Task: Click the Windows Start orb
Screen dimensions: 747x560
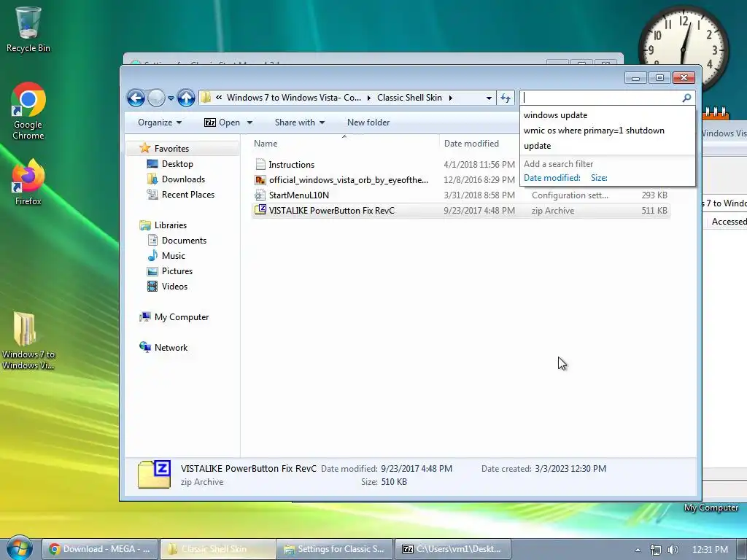Action: [20, 548]
